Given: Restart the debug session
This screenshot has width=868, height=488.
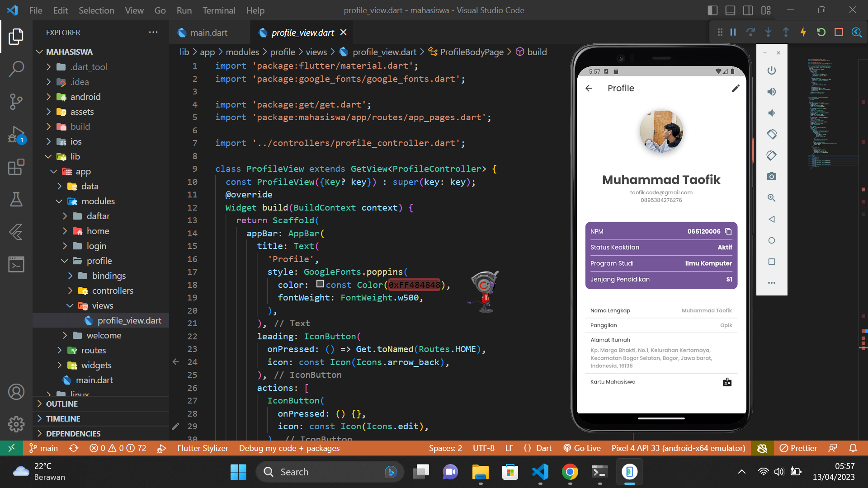Looking at the screenshot, I should pos(821,32).
